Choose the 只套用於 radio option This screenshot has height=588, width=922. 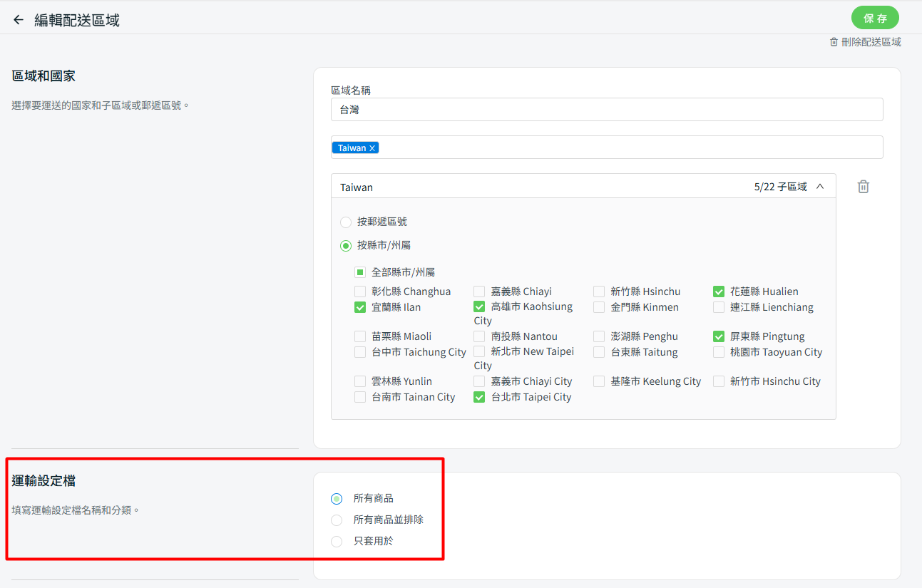(x=337, y=542)
